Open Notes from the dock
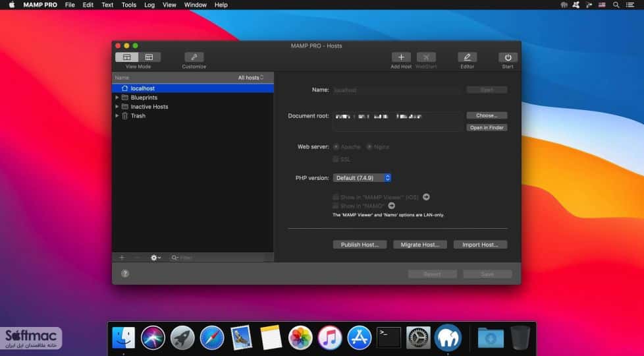This screenshot has height=356, width=644. coord(271,338)
